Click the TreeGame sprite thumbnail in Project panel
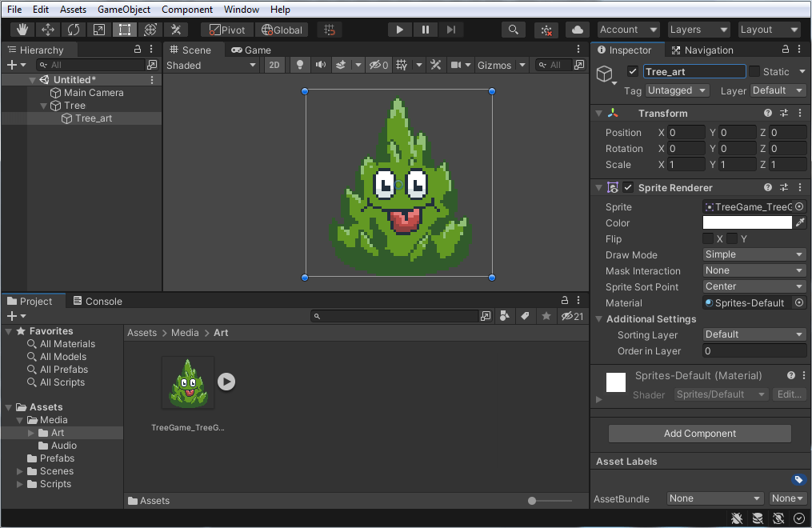 tap(187, 382)
